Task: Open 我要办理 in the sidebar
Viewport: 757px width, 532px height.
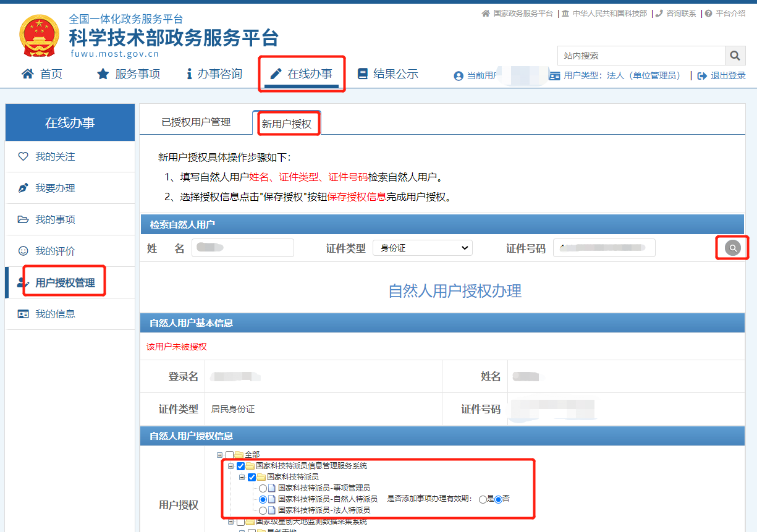Action: click(x=55, y=188)
